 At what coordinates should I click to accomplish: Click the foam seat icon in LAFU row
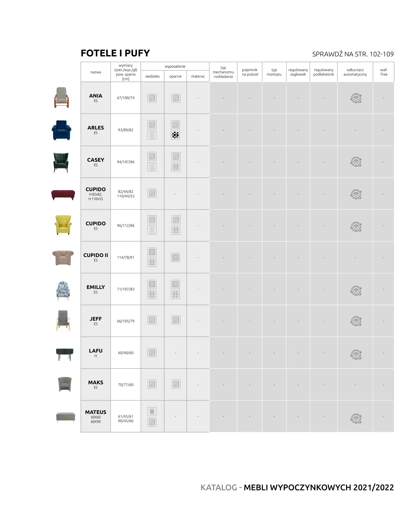tap(152, 352)
